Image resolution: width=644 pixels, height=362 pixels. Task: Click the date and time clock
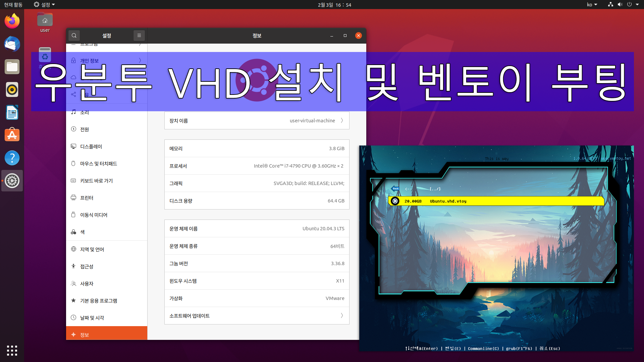[334, 5]
